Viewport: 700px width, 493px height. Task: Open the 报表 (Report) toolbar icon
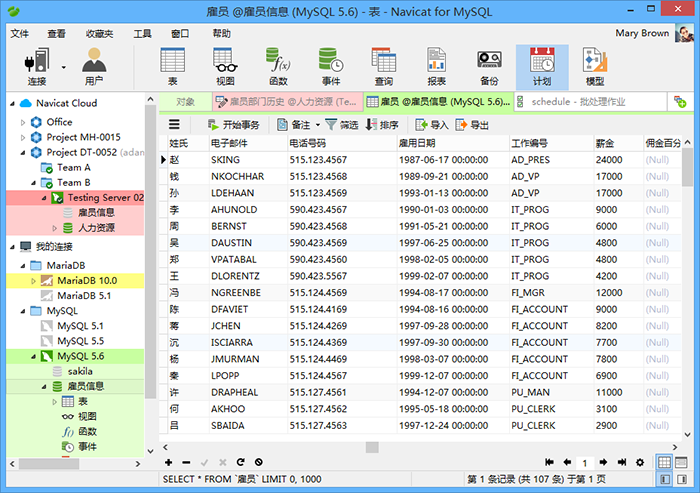(436, 65)
